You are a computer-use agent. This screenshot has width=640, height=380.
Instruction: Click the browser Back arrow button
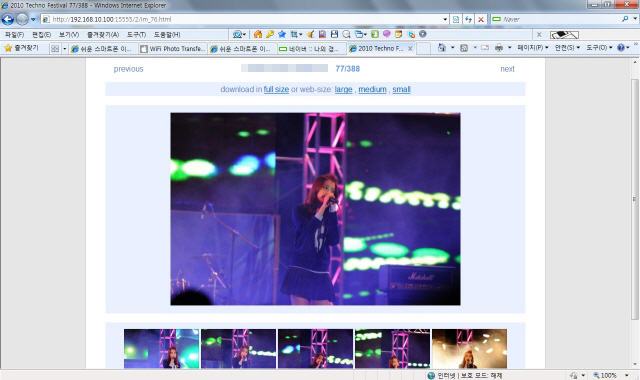tap(8, 19)
